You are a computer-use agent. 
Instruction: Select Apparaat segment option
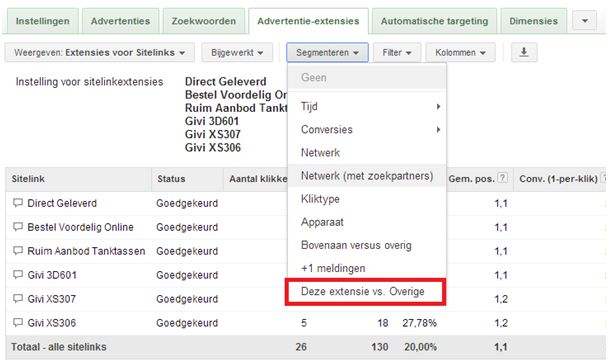coord(367,222)
